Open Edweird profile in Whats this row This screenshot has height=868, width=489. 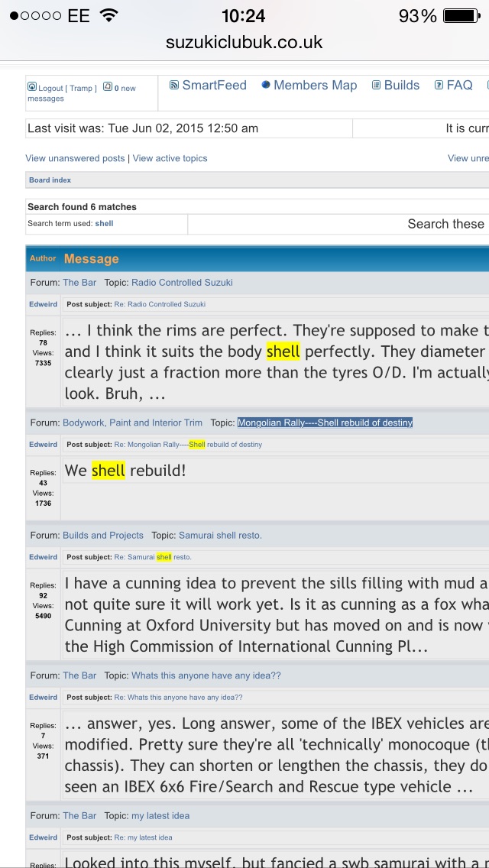44,698
